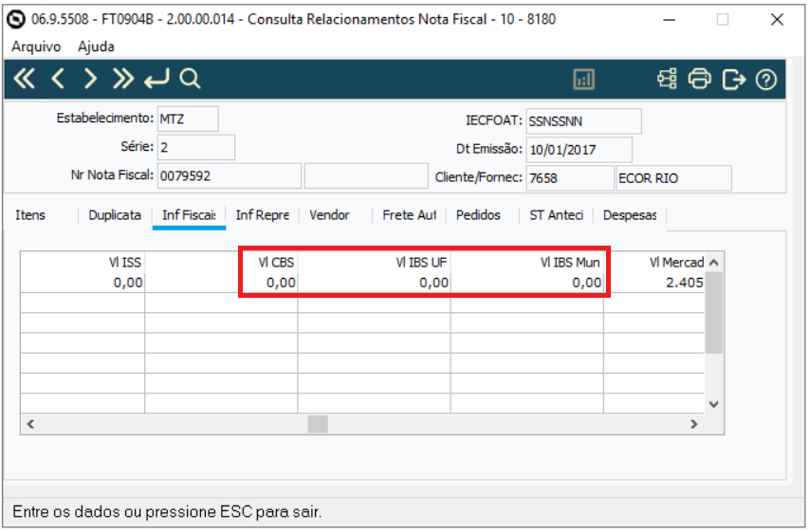Click grid scroll down arrow
The image size is (809, 532).
pos(713,404)
